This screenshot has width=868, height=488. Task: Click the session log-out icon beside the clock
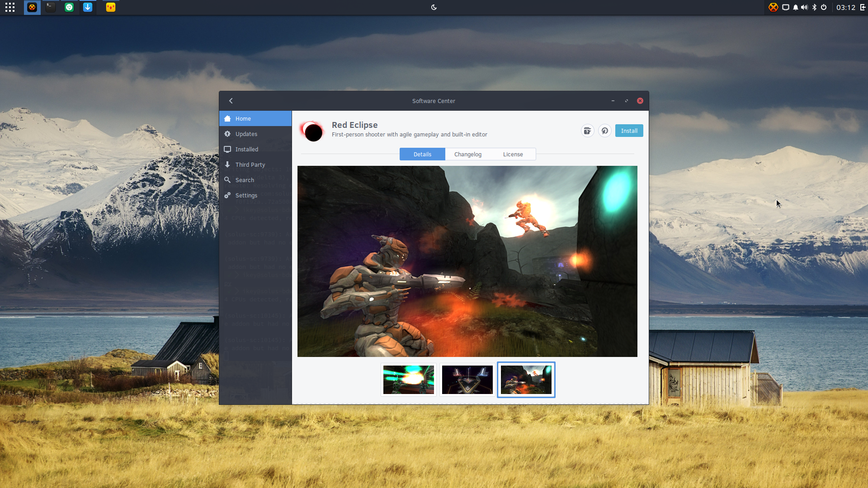(x=863, y=7)
